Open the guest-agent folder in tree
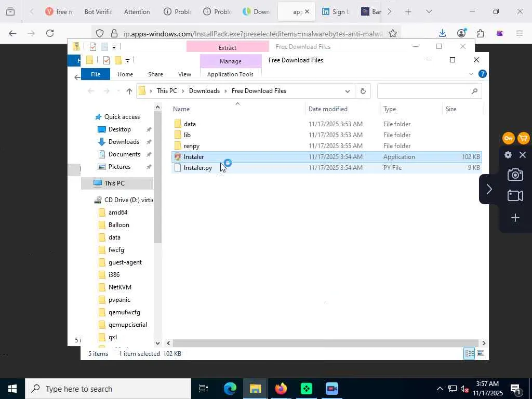The image size is (532, 399). [x=125, y=262]
